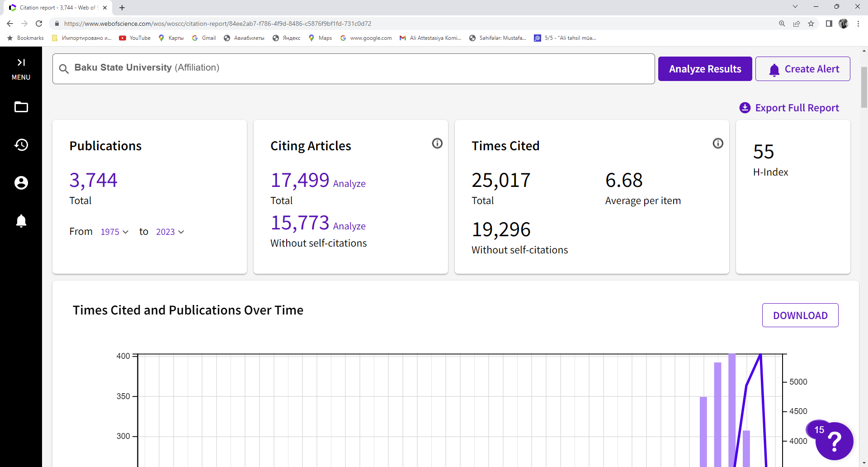Click the Create Alert button
The width and height of the screenshot is (868, 467).
[803, 69]
